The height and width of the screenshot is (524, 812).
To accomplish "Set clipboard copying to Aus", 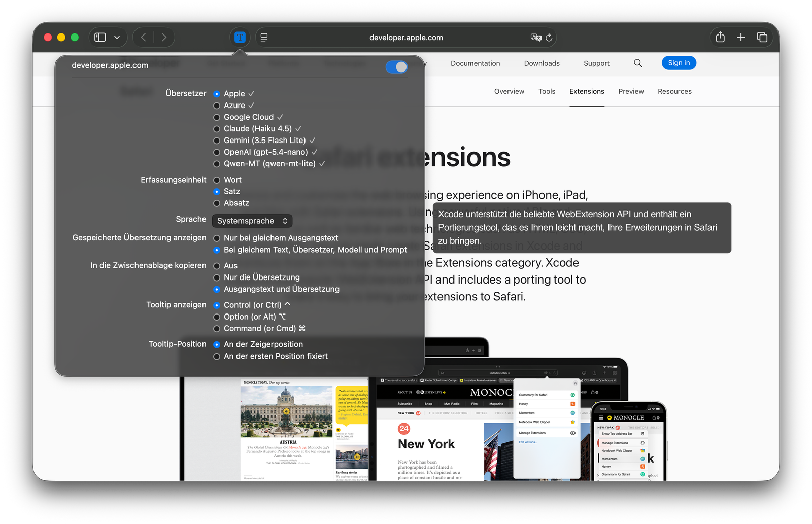I will [217, 266].
